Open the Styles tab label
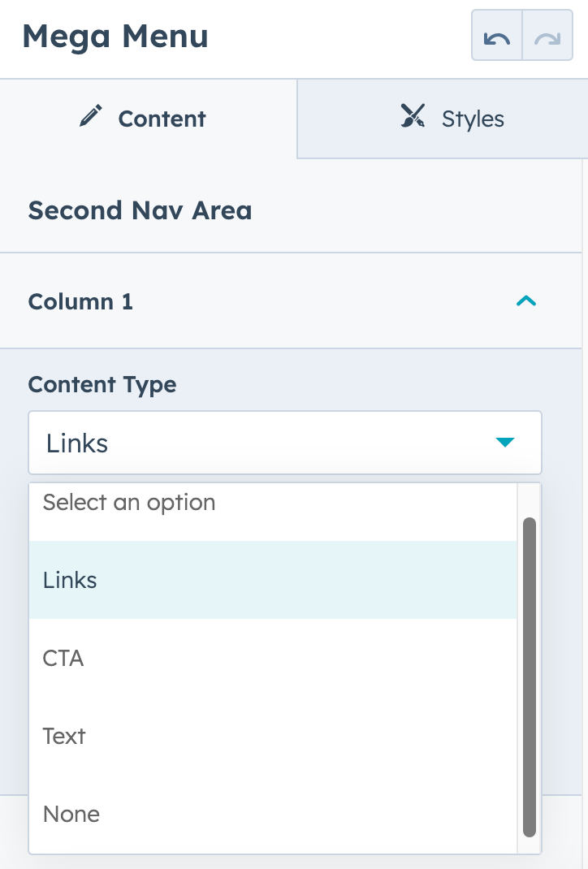Screen dimensions: 588x869 click(x=473, y=119)
